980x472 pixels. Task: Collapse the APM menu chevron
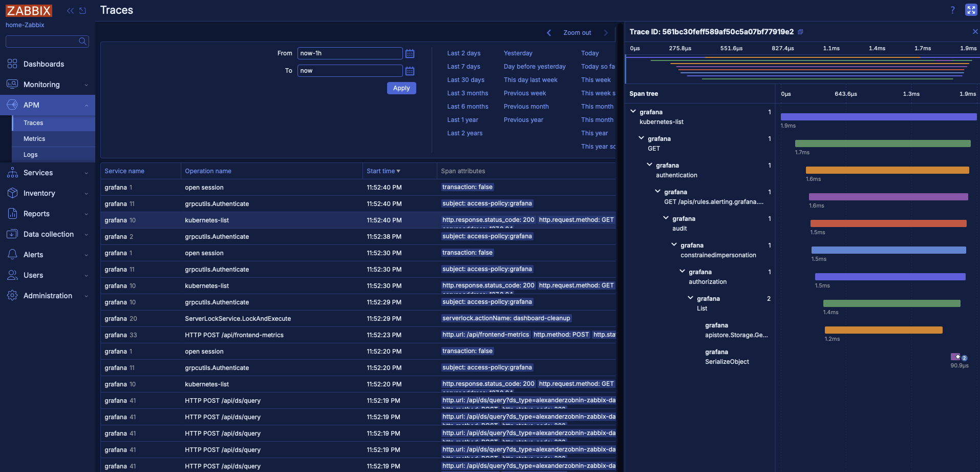click(x=87, y=106)
